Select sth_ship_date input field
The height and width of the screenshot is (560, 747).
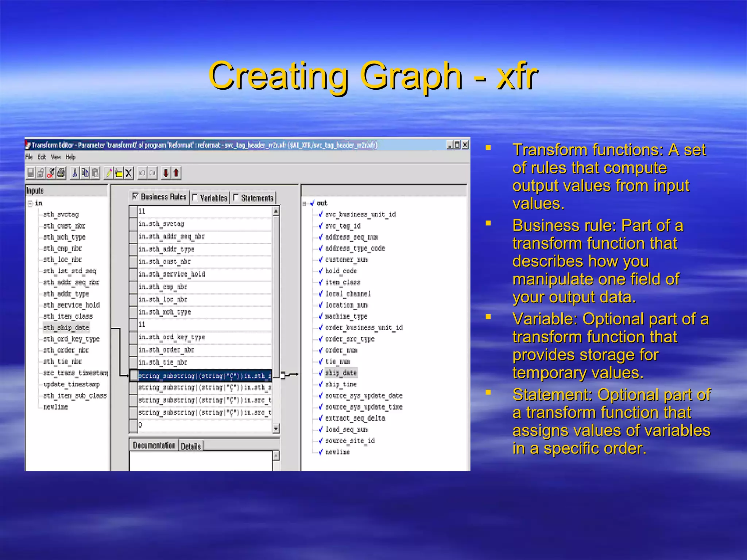tap(66, 327)
